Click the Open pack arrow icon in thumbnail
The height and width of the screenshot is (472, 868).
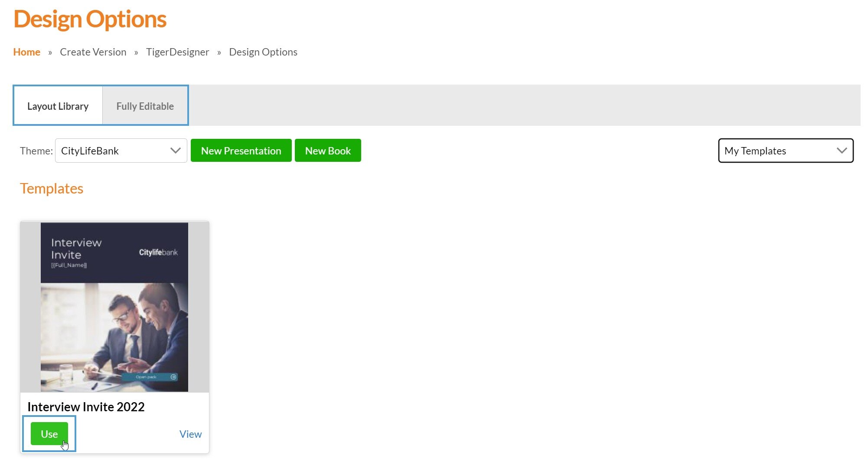(x=173, y=377)
